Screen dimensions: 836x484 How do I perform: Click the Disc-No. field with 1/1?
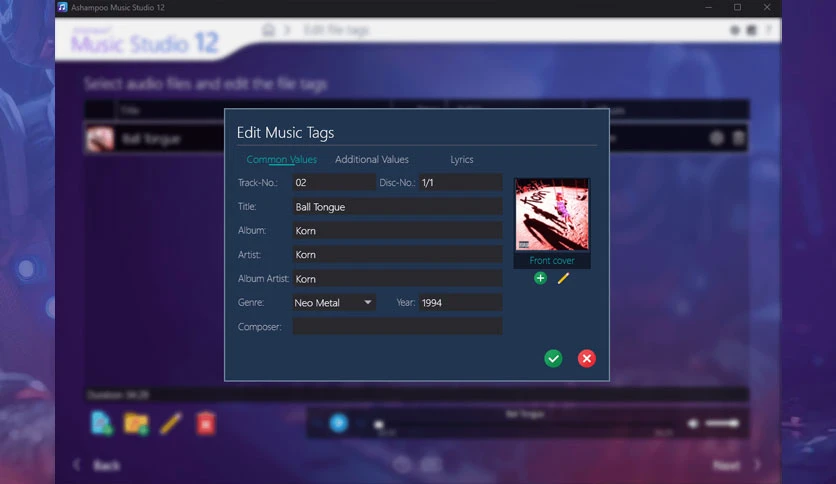pyautogui.click(x=460, y=182)
